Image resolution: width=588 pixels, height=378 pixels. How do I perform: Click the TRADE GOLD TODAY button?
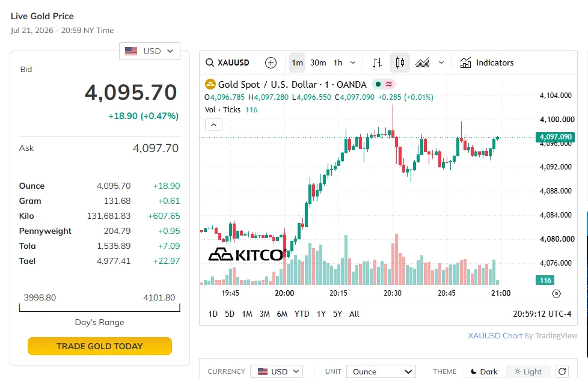click(x=100, y=346)
